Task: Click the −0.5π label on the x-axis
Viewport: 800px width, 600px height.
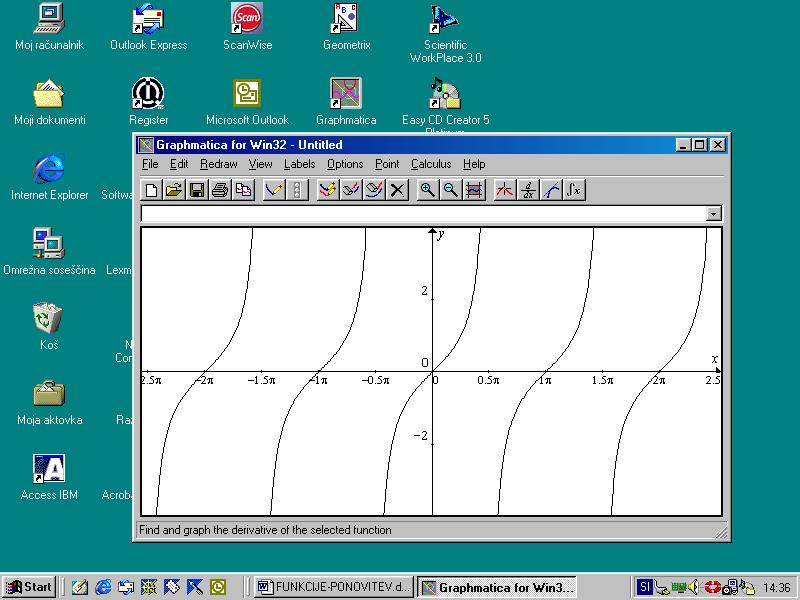Action: (376, 381)
